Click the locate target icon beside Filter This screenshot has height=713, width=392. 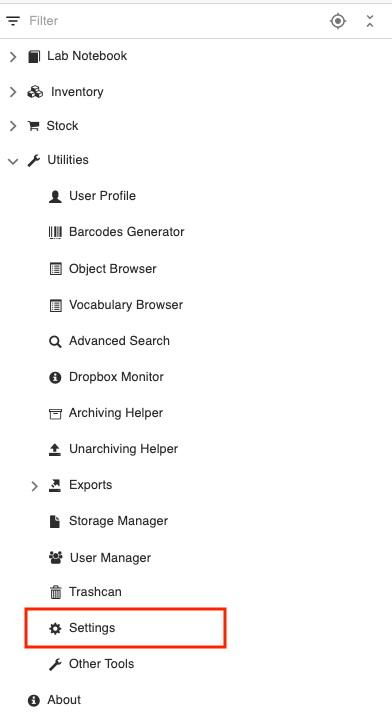338,21
